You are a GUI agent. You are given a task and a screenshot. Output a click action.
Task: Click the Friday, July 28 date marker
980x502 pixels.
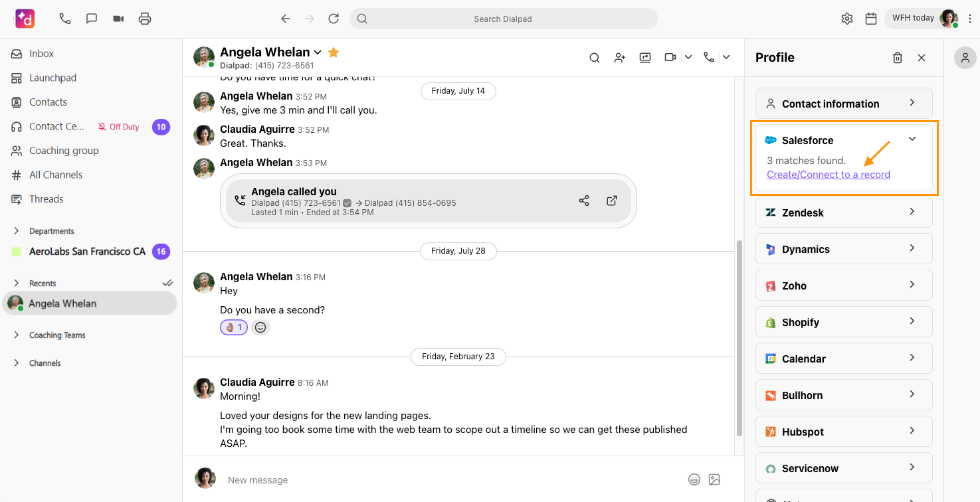click(x=458, y=251)
